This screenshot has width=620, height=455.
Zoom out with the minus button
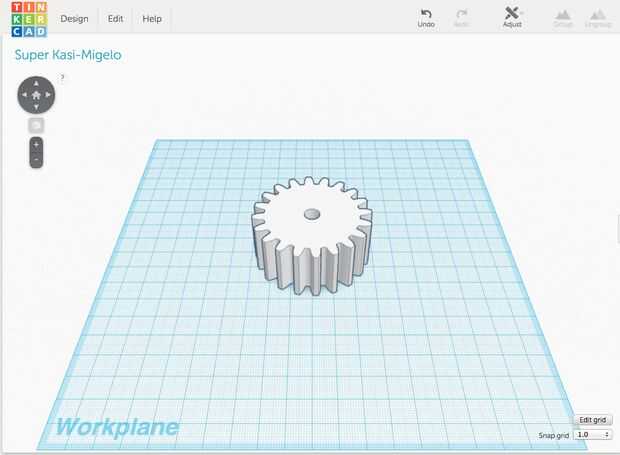[x=36, y=160]
